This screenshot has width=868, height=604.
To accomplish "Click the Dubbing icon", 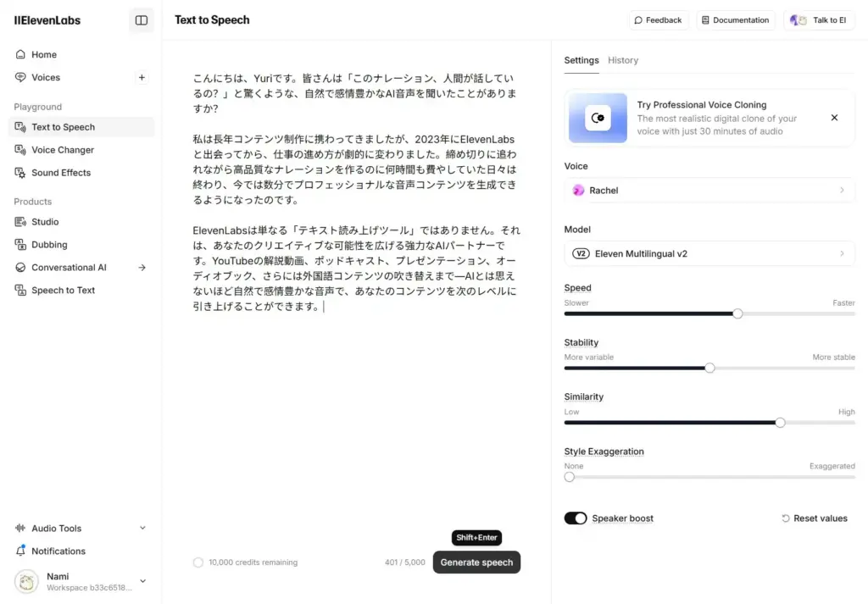I will 20,245.
